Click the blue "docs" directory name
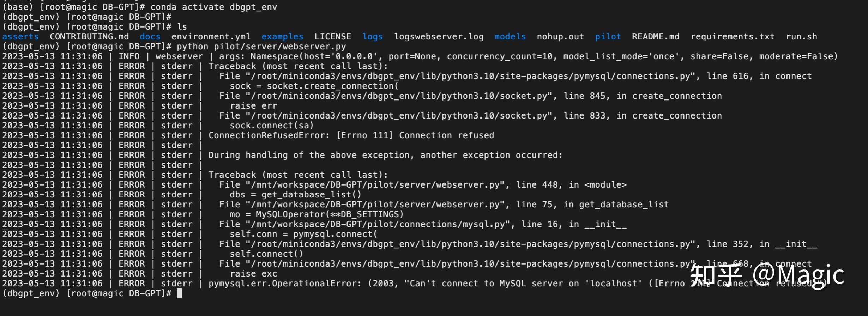Screen dimensions: 868x316 (x=150, y=37)
